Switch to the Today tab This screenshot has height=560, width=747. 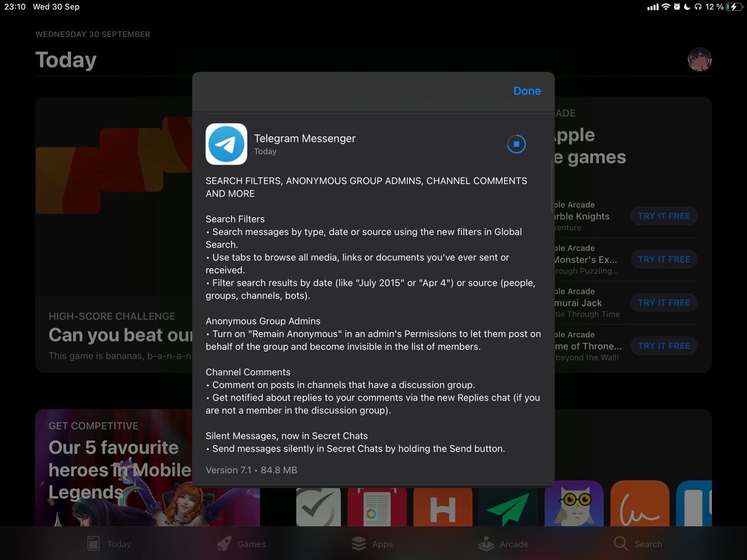pyautogui.click(x=109, y=544)
